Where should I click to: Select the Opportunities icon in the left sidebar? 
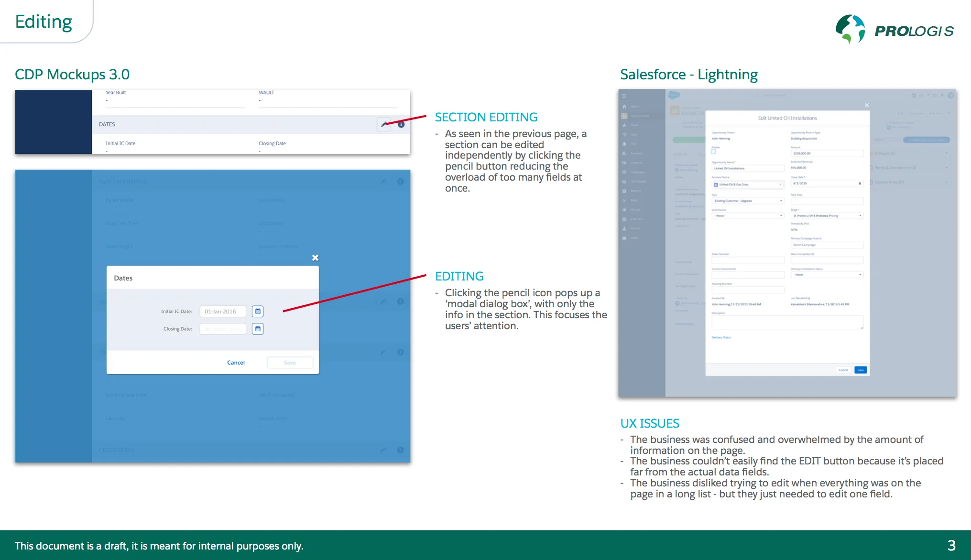click(624, 116)
